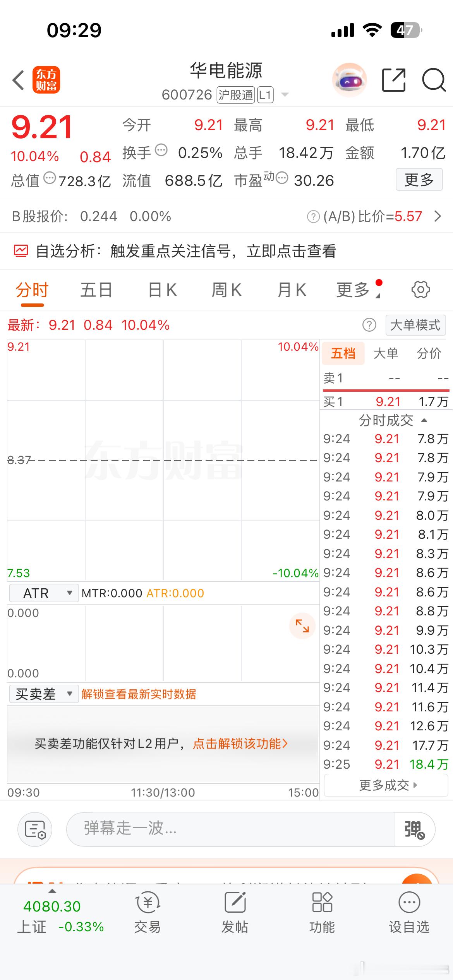Screen dimensions: 453x980
Task: Open the ATR indicator dropdown
Action: click(x=44, y=593)
